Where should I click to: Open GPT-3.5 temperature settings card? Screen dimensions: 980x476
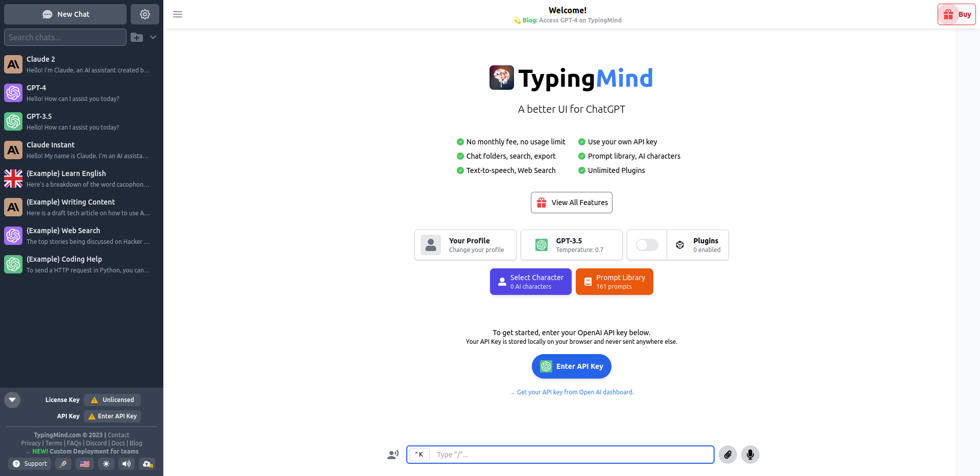(x=571, y=245)
